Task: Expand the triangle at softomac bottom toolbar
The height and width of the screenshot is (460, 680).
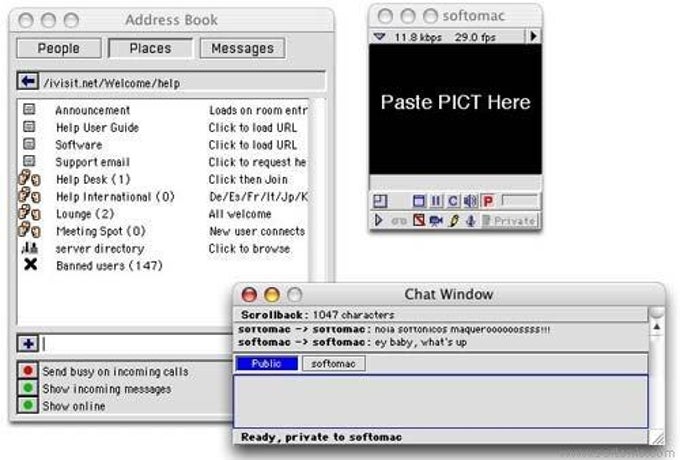Action: pos(379,220)
